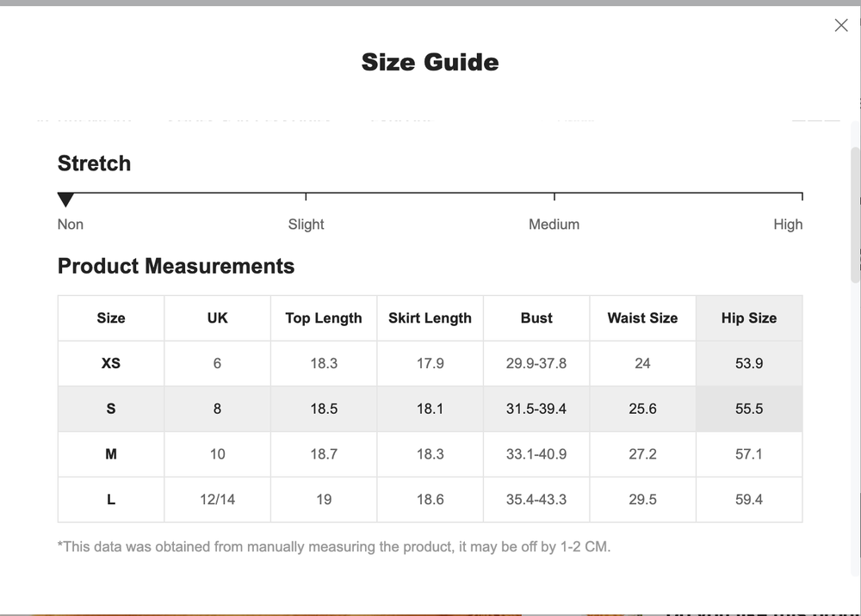Click Bust value 29.9-37.8
The image size is (861, 616).
pos(536,363)
